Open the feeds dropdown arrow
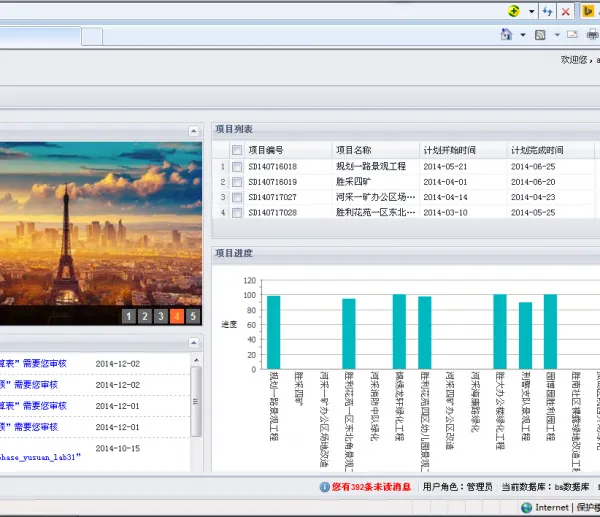The width and height of the screenshot is (600, 517). click(557, 35)
